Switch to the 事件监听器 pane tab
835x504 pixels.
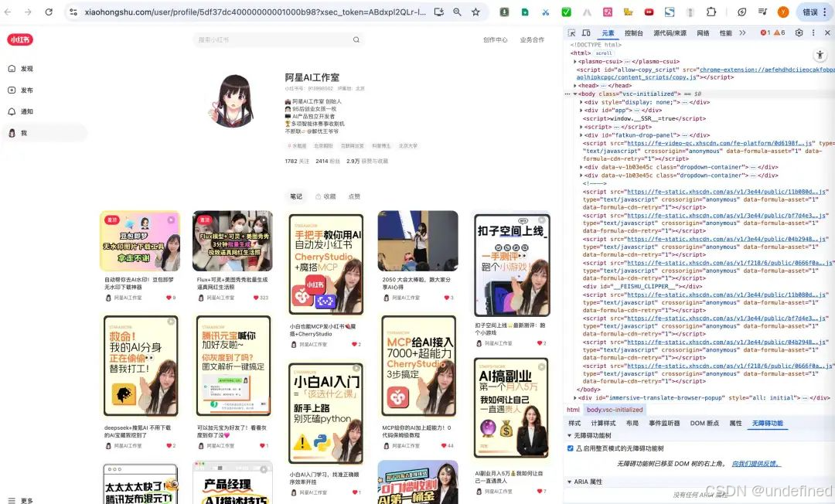(x=664, y=423)
